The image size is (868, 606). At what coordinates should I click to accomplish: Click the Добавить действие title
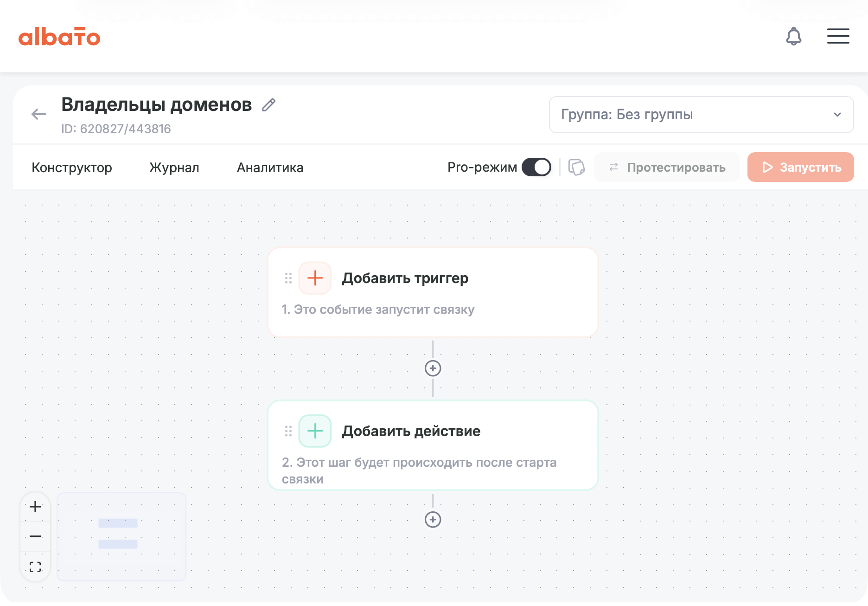coord(411,431)
